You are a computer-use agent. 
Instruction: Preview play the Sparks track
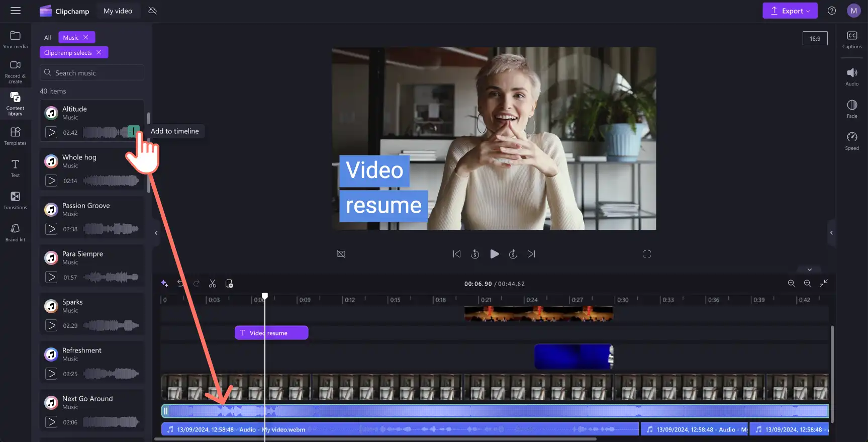(51, 325)
